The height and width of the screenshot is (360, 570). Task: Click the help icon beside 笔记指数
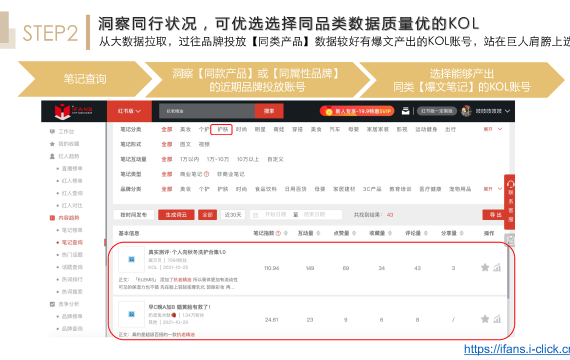(x=278, y=233)
